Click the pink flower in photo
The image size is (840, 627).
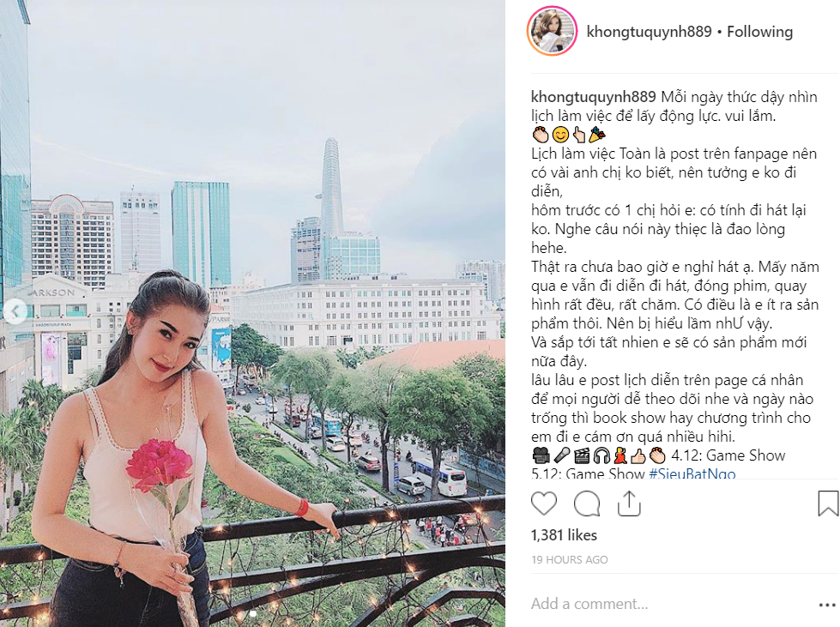160,464
